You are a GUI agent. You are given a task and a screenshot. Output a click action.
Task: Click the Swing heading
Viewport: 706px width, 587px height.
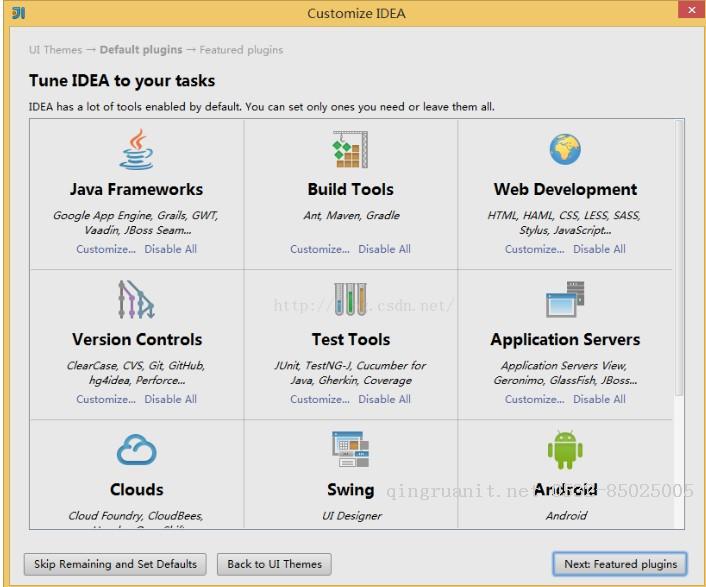coord(351,490)
